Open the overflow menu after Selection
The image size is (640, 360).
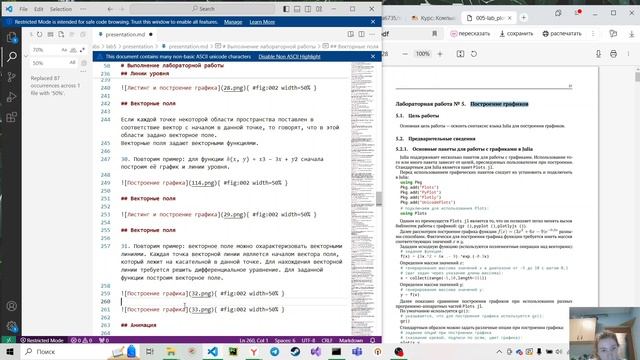coord(83,9)
